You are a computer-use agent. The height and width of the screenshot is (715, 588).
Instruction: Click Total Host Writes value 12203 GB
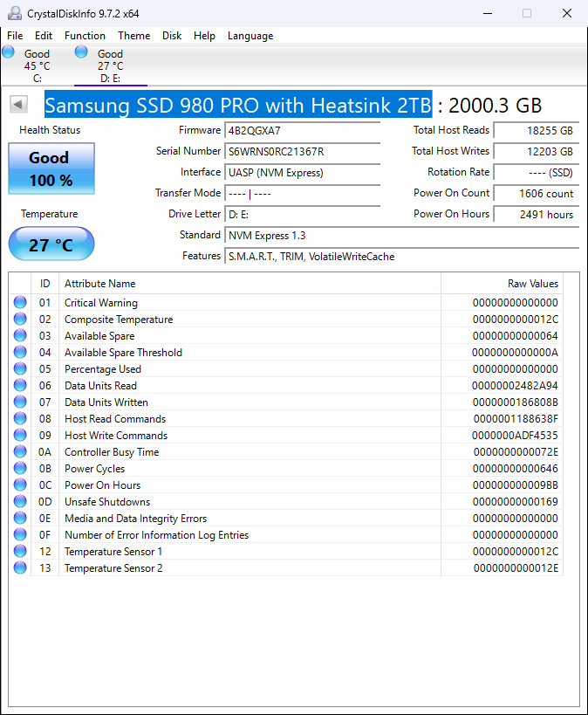click(x=537, y=151)
